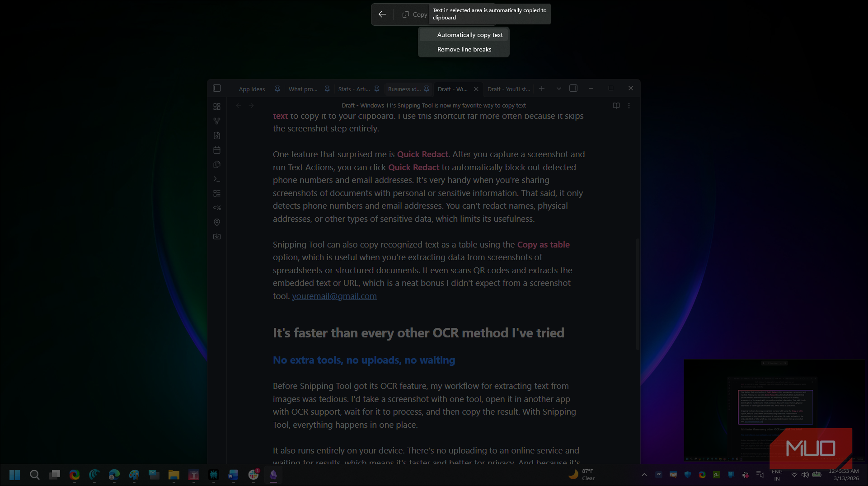Open the Draft - You'll st... tab
This screenshot has height=486, width=868.
pos(509,89)
